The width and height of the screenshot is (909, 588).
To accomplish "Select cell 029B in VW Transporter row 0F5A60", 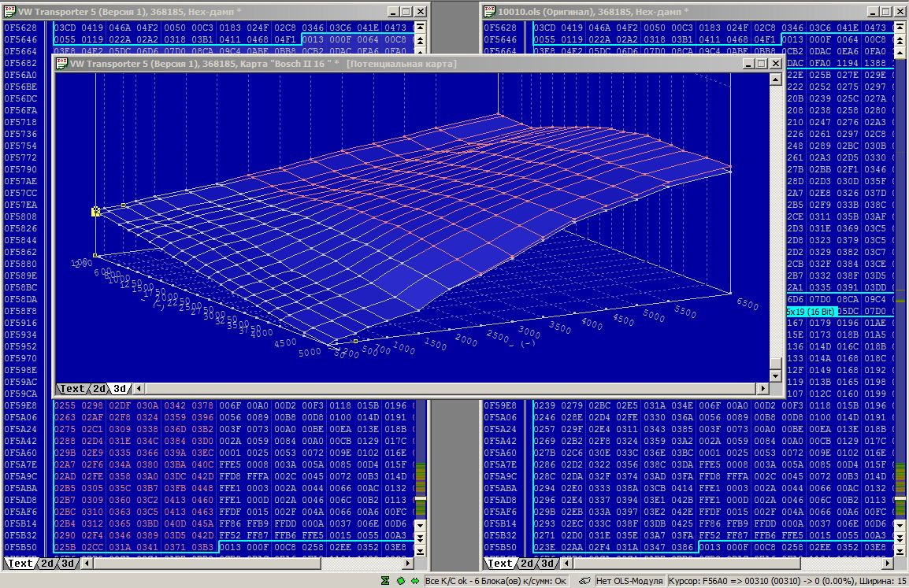I will click(65, 453).
